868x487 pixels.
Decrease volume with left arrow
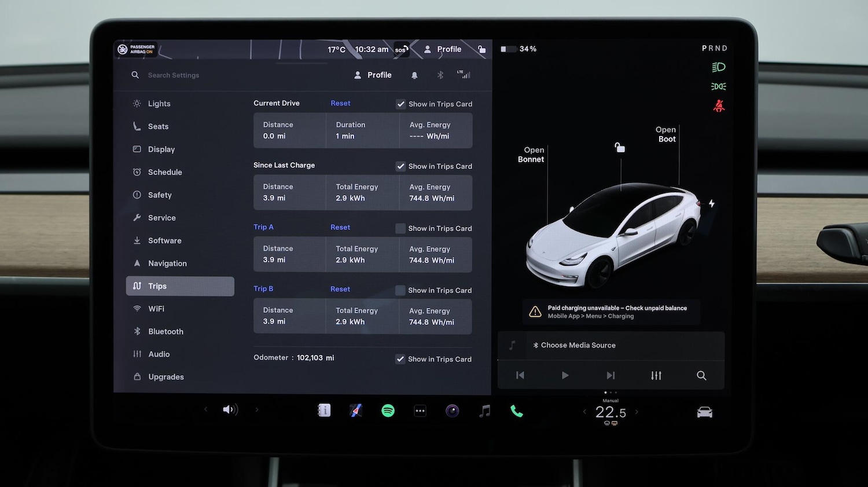[205, 409]
